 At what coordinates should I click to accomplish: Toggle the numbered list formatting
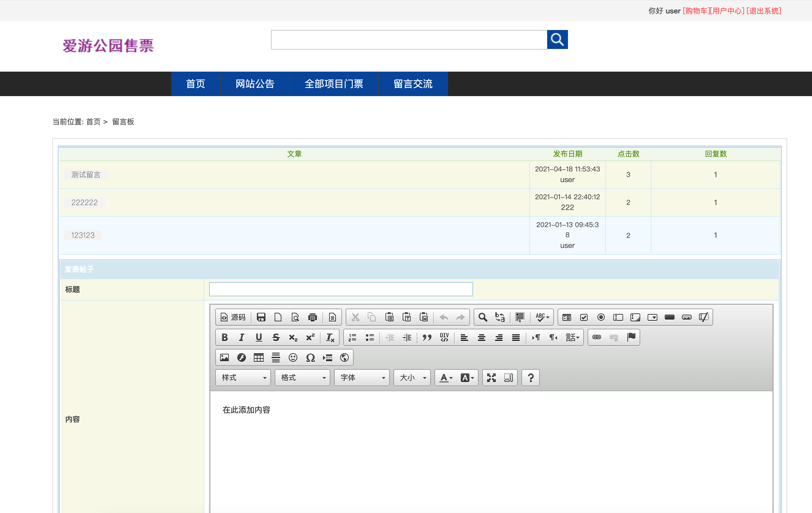tap(352, 337)
